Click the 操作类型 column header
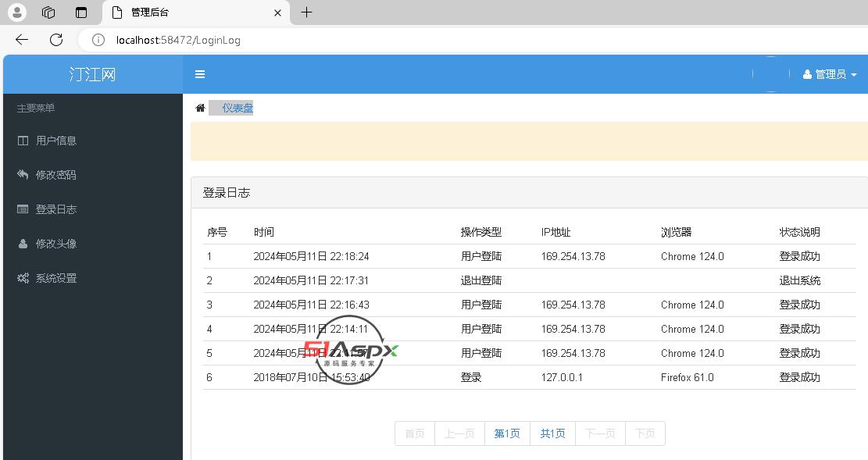This screenshot has height=460, width=868. tap(481, 233)
